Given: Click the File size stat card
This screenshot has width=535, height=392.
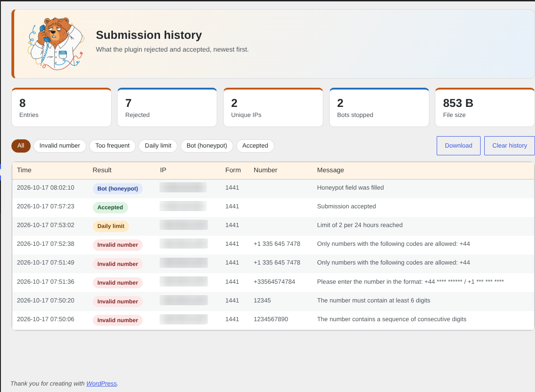Looking at the screenshot, I should 485,107.
